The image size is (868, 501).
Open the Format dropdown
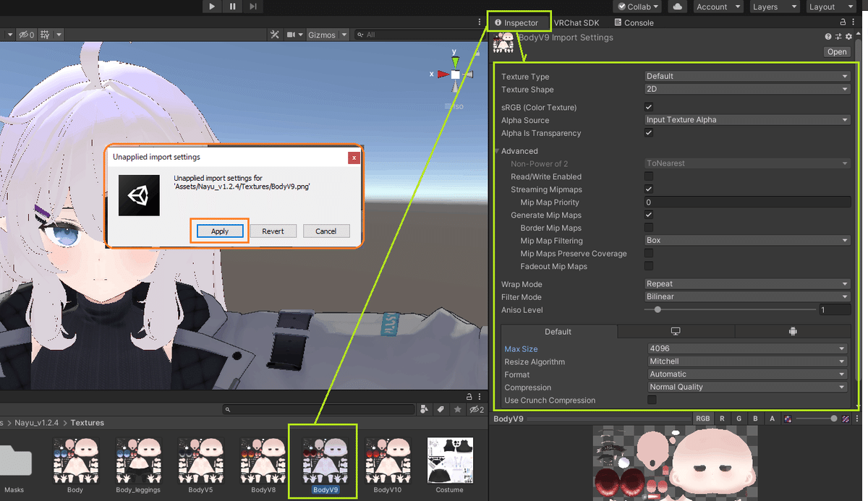point(747,374)
